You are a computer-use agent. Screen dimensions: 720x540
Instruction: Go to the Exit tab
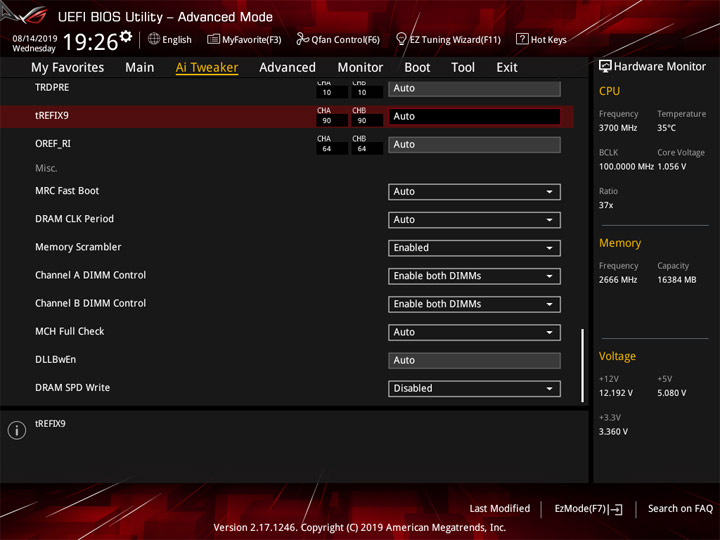[x=507, y=68]
